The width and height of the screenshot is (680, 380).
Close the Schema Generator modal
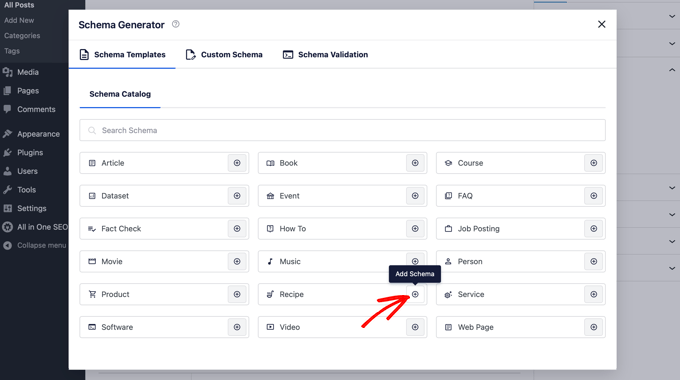(x=602, y=24)
